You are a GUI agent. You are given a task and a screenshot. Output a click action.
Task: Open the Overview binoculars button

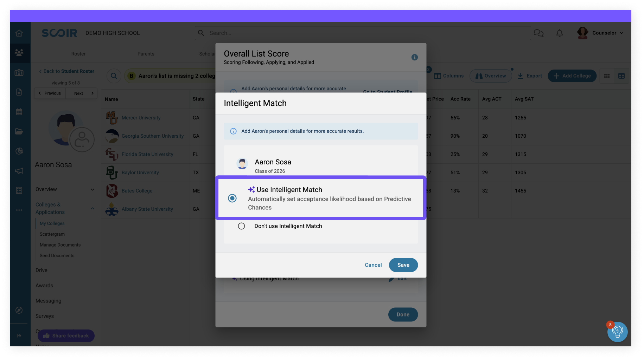coord(491,76)
